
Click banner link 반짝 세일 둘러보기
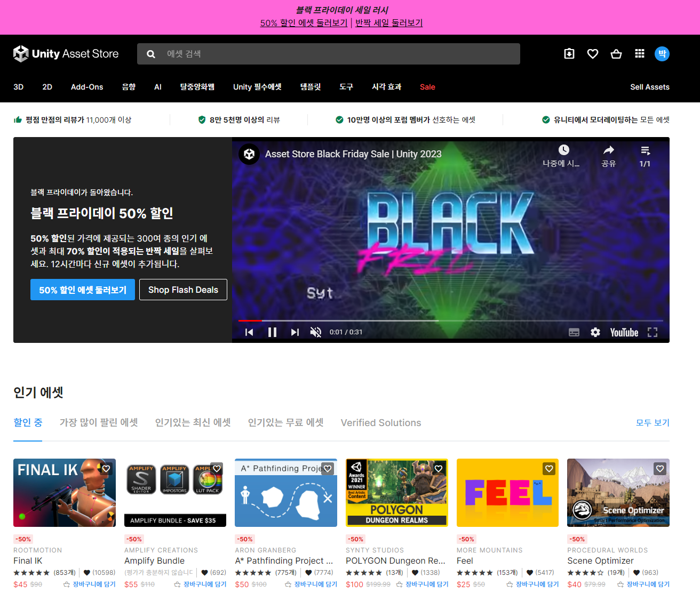(x=389, y=23)
